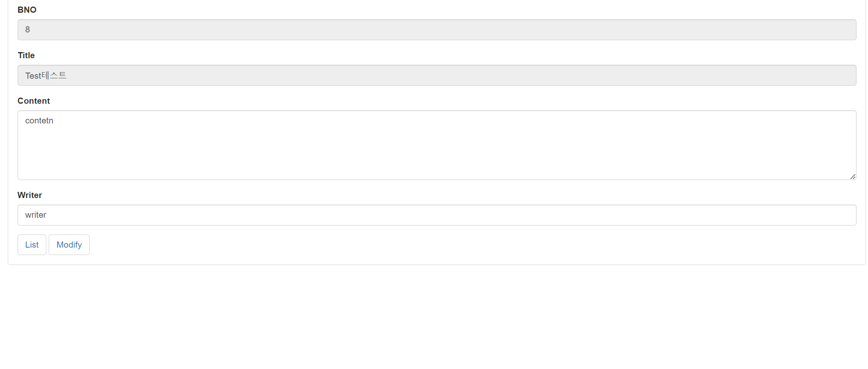Click the List button
This screenshot has height=369, width=868.
pyautogui.click(x=32, y=244)
